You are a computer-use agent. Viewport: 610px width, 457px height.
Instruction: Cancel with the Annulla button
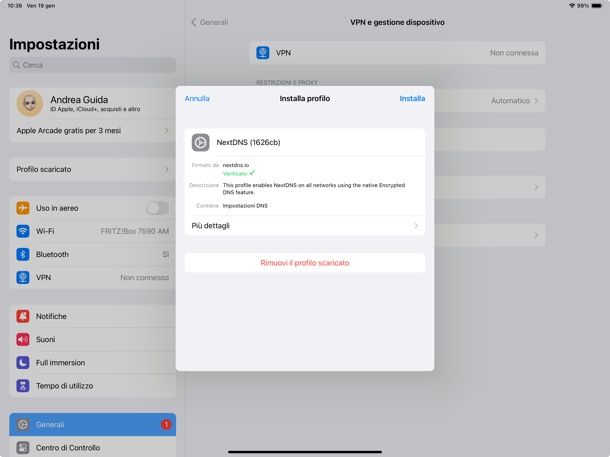click(x=197, y=98)
